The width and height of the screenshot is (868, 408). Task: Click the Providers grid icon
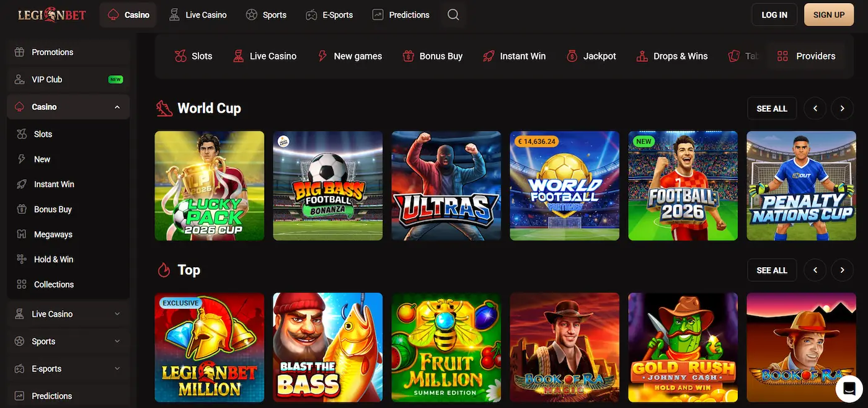click(782, 56)
